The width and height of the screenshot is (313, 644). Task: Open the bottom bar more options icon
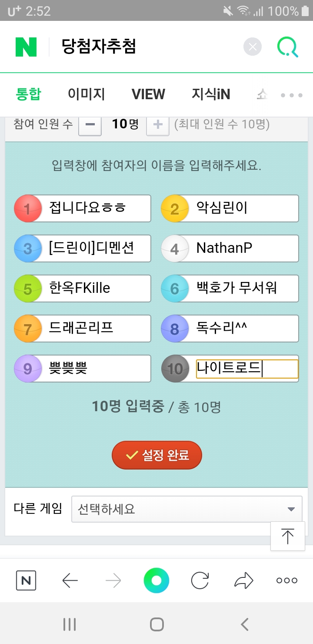pyautogui.click(x=287, y=580)
